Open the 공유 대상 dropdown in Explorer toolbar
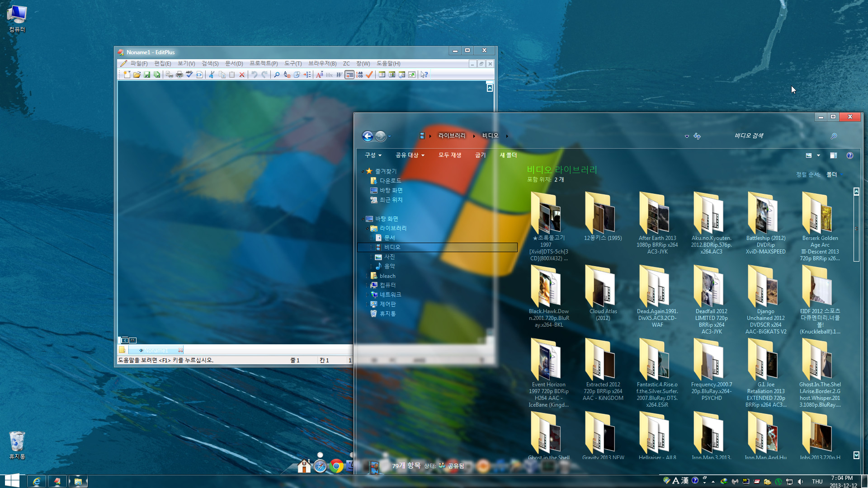Viewport: 868px width, 488px height. point(410,155)
